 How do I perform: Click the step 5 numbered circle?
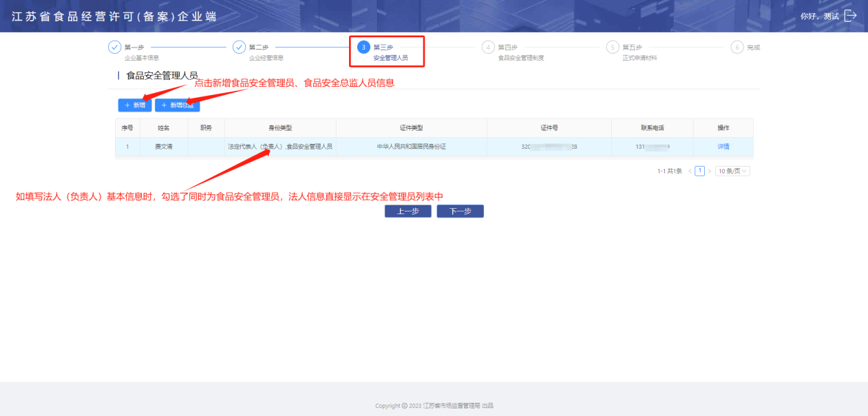point(613,47)
